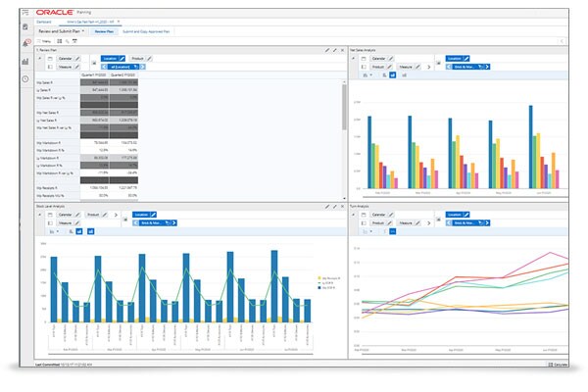
Task: Click the Product dimension button in Review Plan
Action: coord(137,59)
